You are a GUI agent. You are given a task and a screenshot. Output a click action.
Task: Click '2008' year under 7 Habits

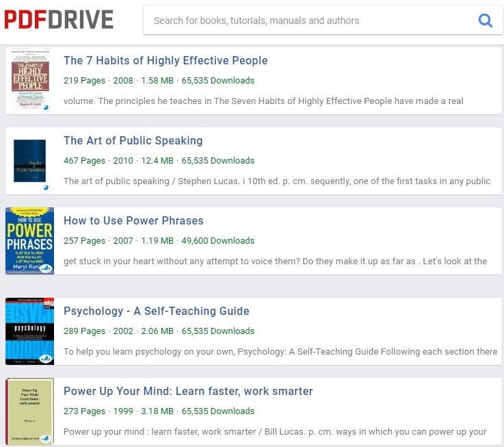[x=123, y=81]
